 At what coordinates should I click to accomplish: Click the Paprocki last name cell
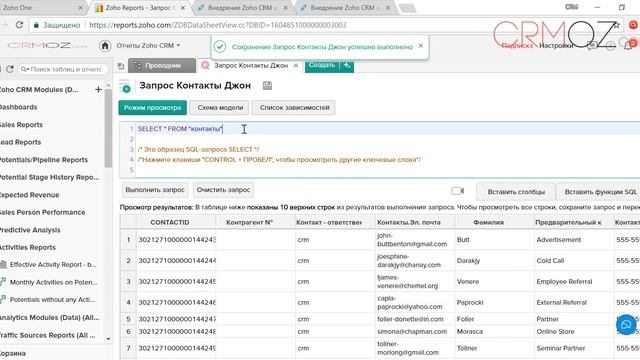(x=494, y=302)
